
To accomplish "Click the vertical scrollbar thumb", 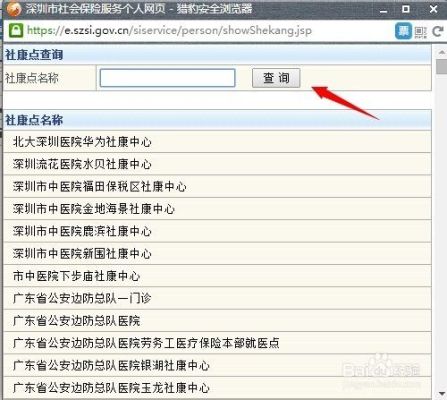I will tap(441, 67).
